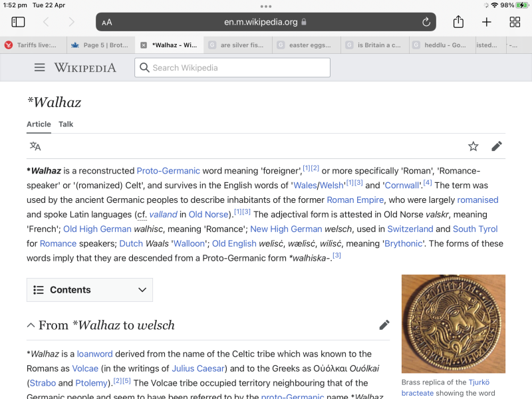Open the Welsh link
This screenshot has height=399, width=532.
click(x=331, y=186)
